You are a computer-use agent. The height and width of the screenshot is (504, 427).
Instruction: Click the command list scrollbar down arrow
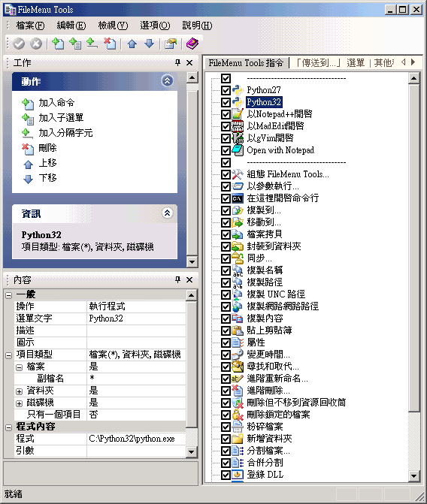point(413,475)
